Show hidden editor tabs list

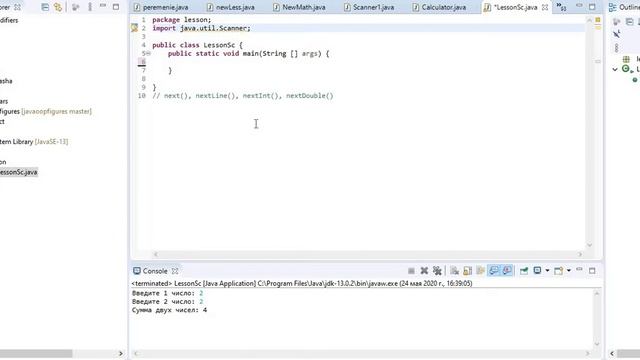(x=561, y=7)
